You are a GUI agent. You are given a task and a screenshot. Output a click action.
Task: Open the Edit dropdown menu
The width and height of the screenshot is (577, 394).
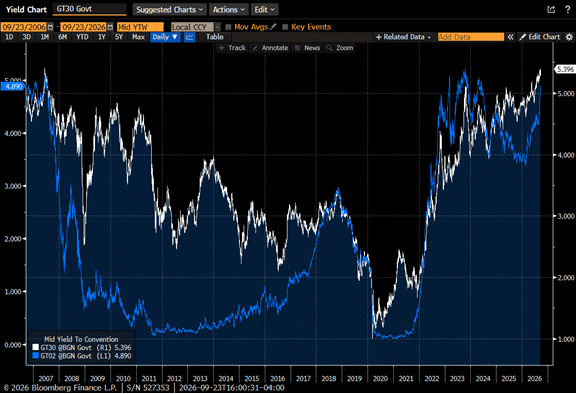[265, 10]
